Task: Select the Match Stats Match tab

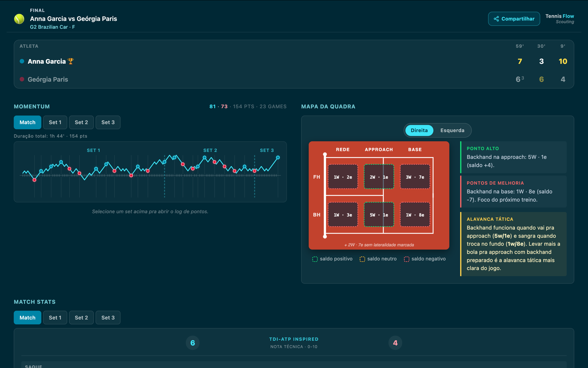Action: point(28,318)
